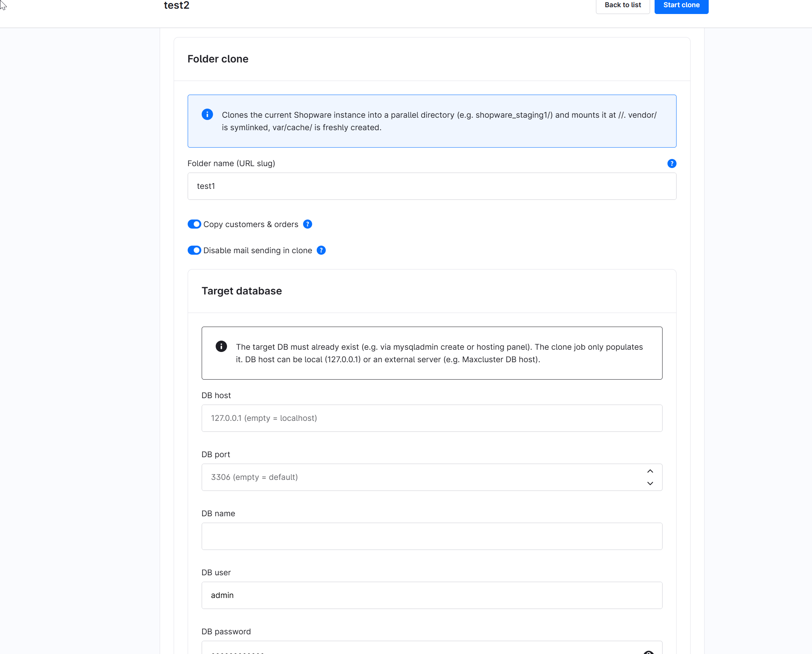Click the black info icon in the target DB notice
The height and width of the screenshot is (654, 812).
221,346
